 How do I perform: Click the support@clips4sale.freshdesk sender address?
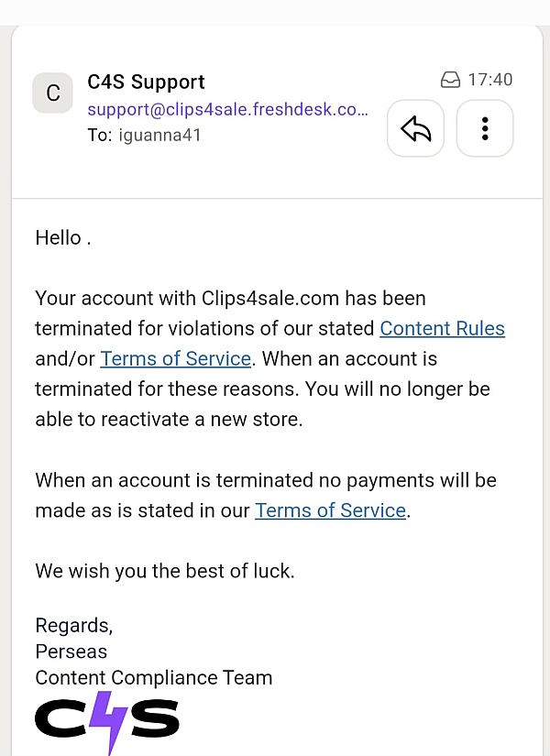click(227, 109)
